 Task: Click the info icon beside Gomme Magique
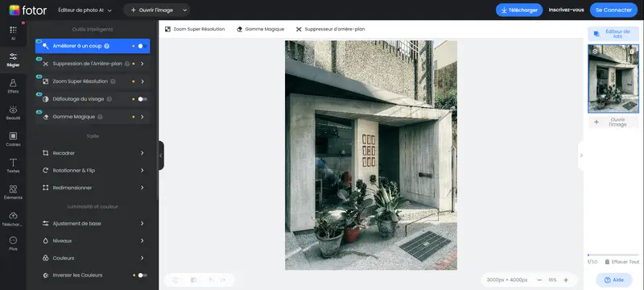pos(100,117)
